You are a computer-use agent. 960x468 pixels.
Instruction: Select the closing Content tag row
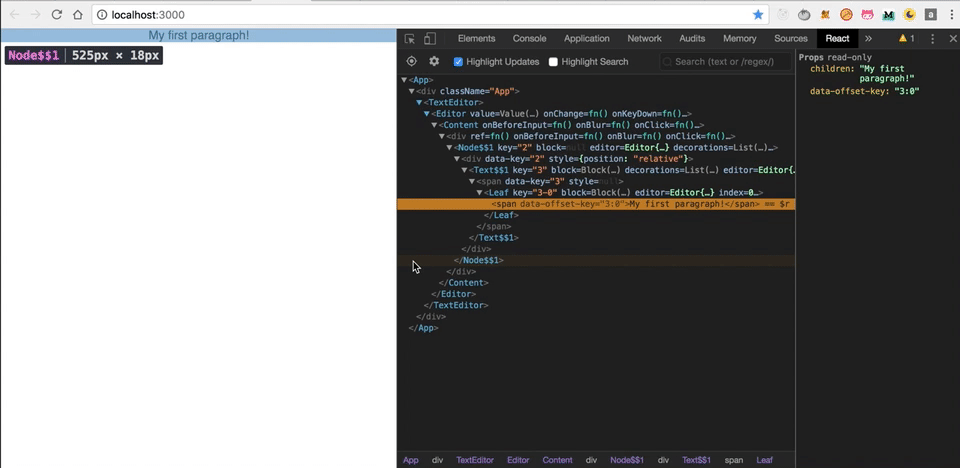pyautogui.click(x=596, y=283)
